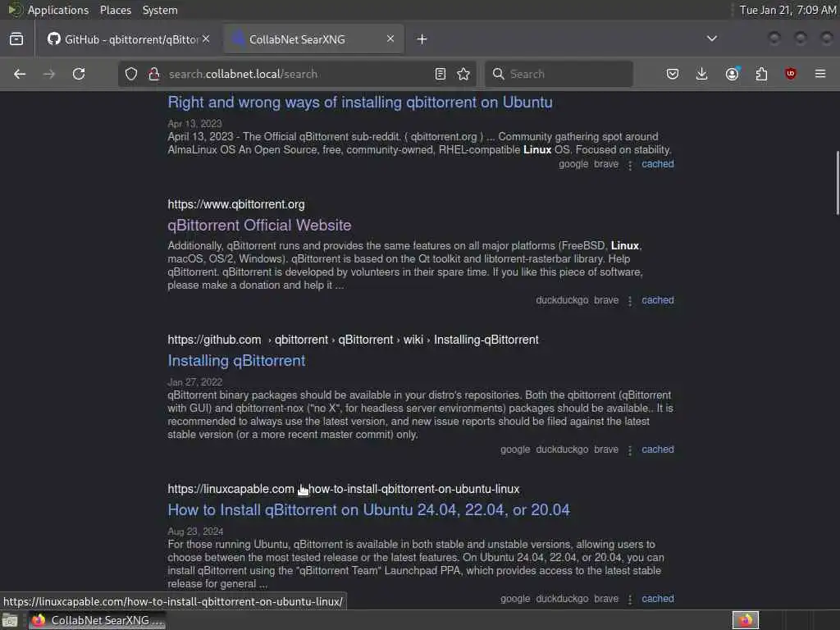Open the Firefox hamburger menu
This screenshot has height=630, width=840.
[x=820, y=74]
